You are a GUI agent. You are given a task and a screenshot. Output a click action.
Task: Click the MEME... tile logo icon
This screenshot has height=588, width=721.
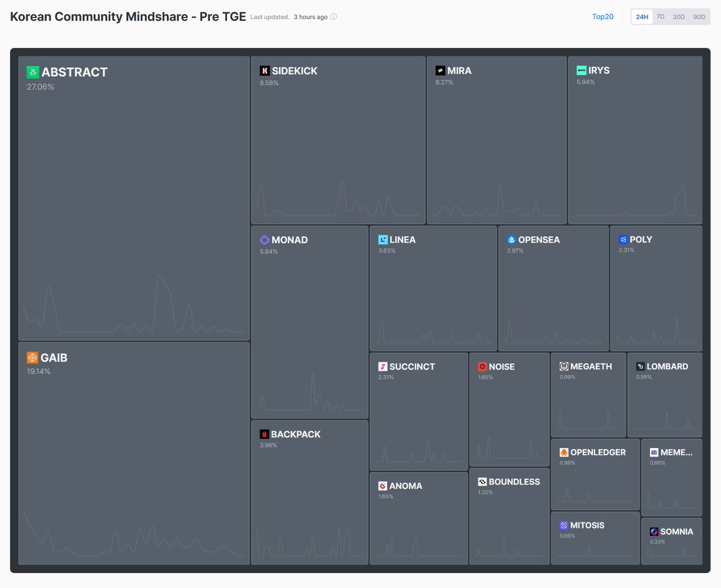654,452
